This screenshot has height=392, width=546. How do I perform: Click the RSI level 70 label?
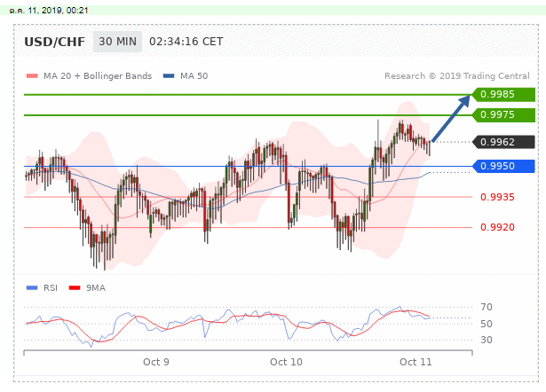click(x=487, y=307)
